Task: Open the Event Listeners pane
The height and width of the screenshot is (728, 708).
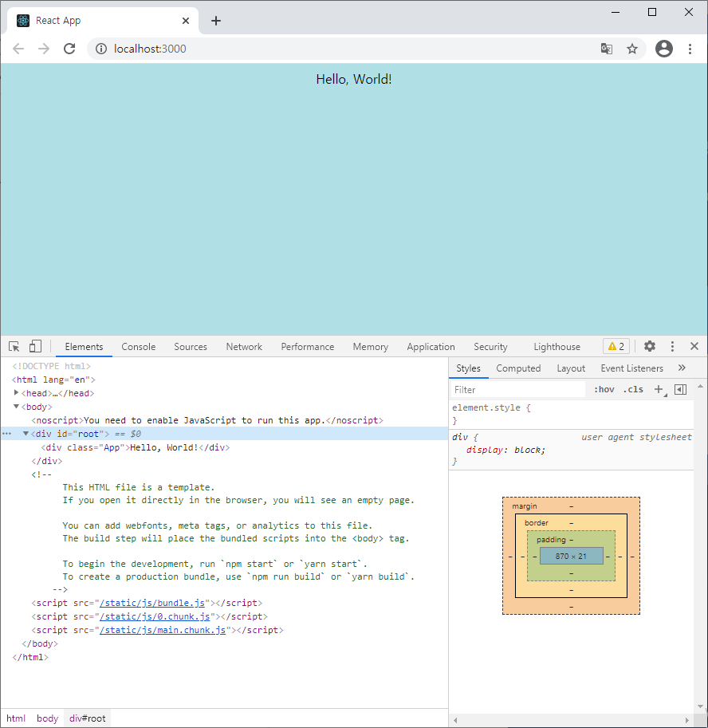Action: tap(632, 368)
